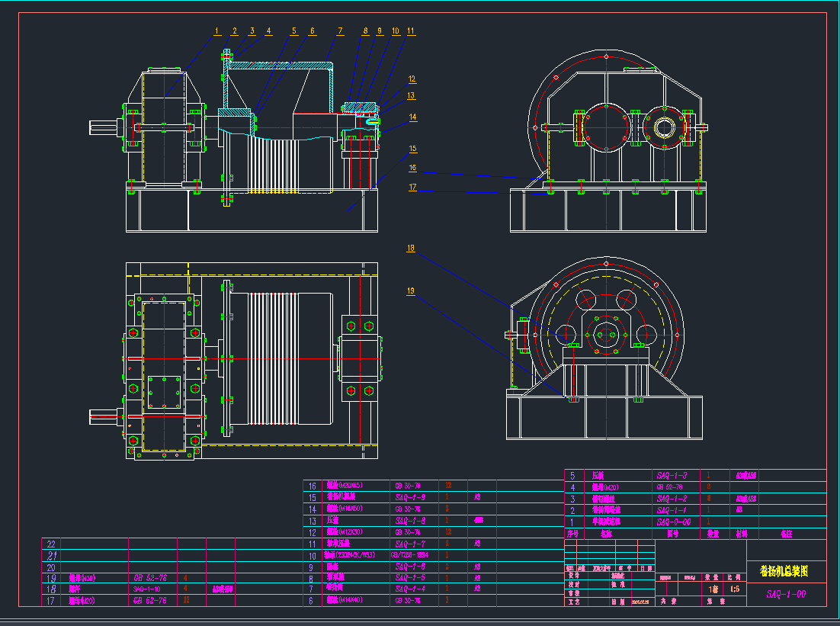Select part code SAQ-1-4 in parts list
This screenshot has height=626, width=840.
point(411,589)
